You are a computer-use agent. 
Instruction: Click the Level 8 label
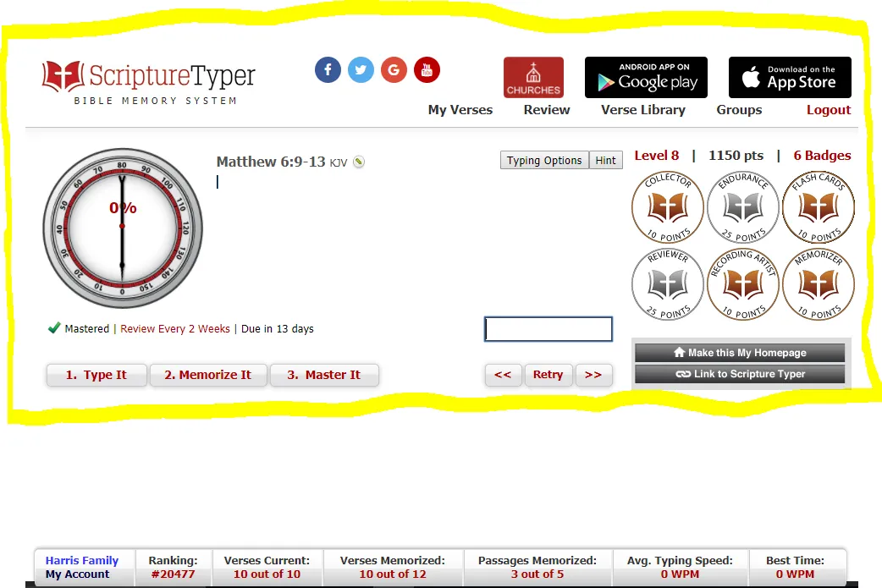tap(657, 155)
